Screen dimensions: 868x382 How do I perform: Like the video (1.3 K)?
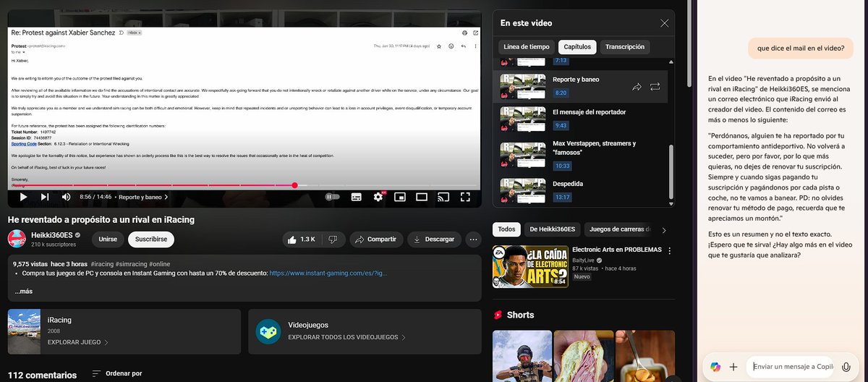pyautogui.click(x=302, y=239)
